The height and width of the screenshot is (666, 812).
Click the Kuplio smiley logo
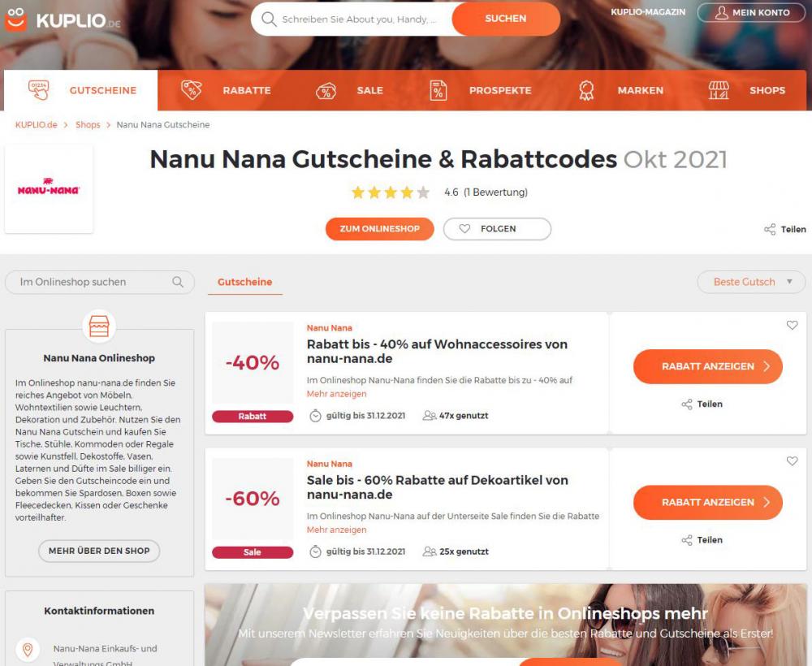(x=15, y=19)
